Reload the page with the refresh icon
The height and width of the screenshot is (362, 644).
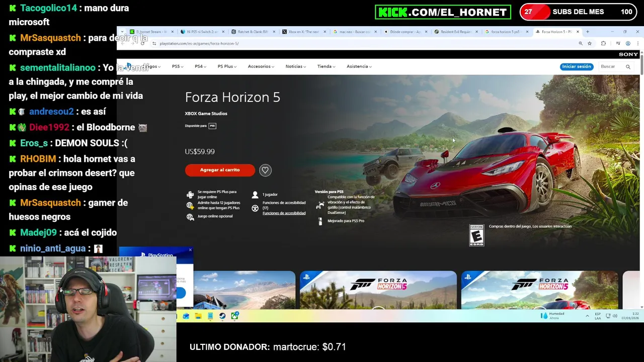click(142, 43)
